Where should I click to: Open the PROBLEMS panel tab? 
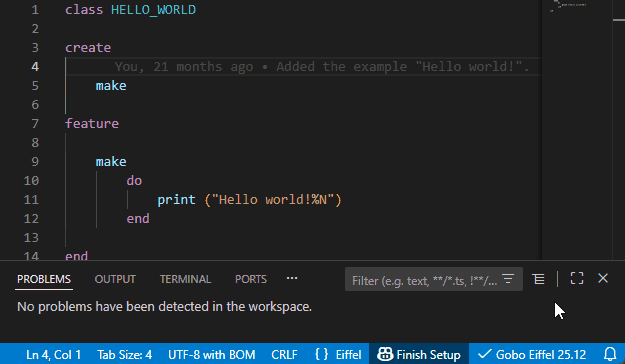(x=44, y=279)
